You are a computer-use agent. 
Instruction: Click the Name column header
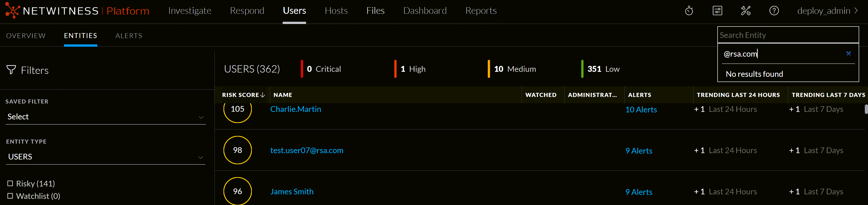coord(283,95)
